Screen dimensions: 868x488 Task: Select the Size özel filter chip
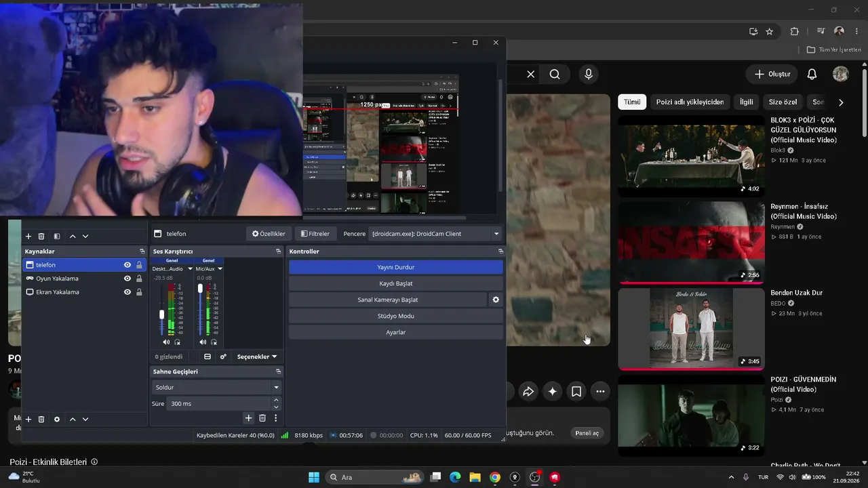coord(783,102)
